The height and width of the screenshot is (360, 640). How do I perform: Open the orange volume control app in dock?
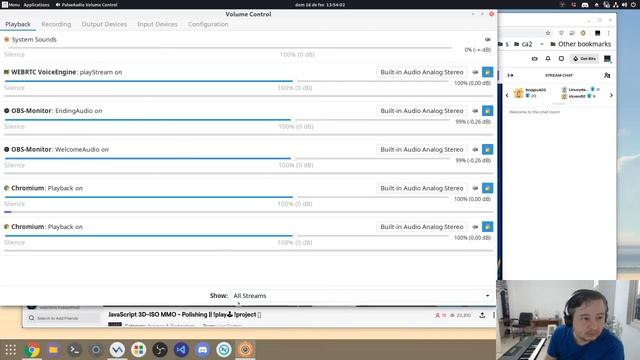(x=245, y=350)
